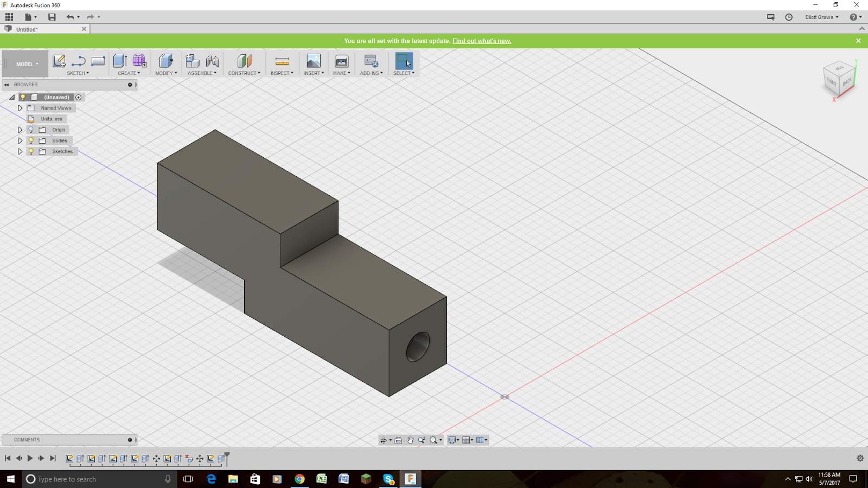
Task: Expand the Sketches folder arrow
Action: click(20, 151)
